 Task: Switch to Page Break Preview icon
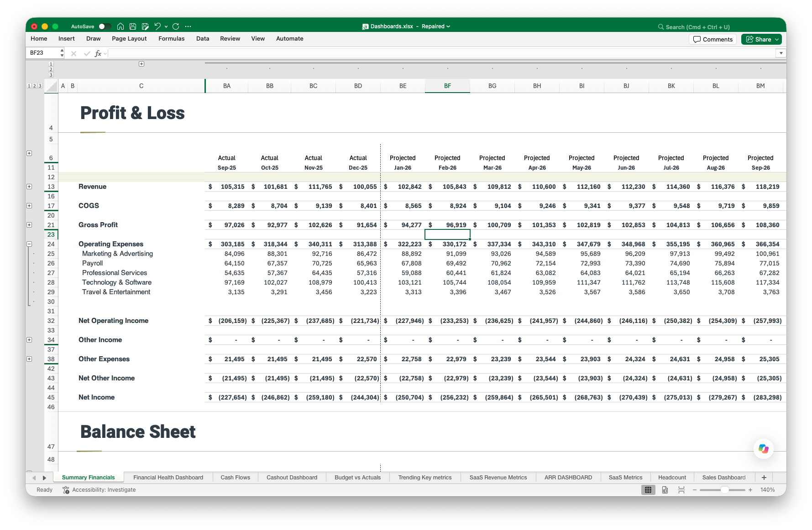681,490
